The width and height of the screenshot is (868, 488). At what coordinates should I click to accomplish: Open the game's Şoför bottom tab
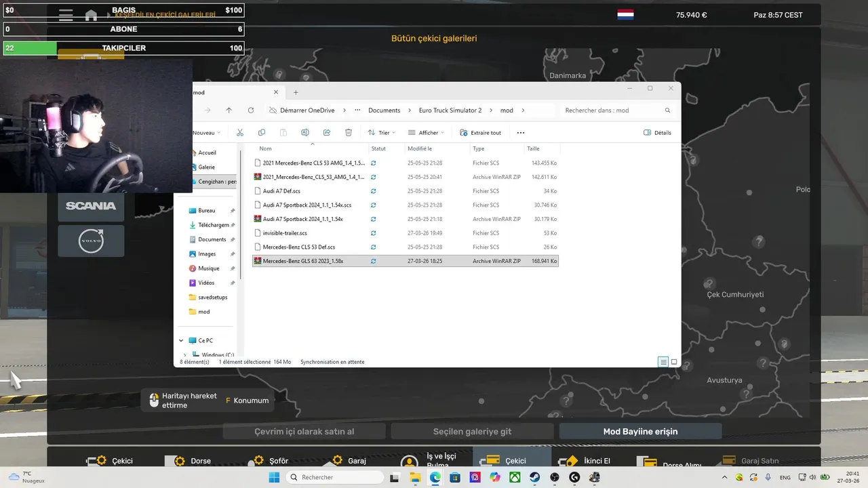coord(269,460)
